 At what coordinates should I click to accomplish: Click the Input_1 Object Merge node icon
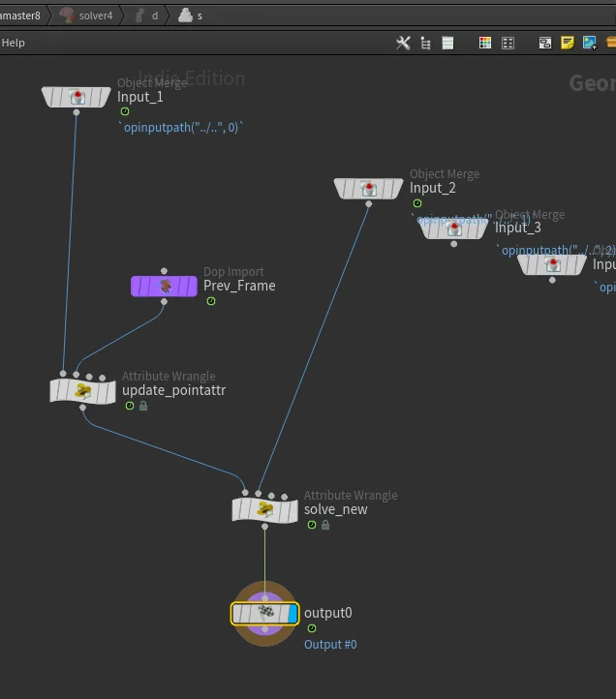click(x=77, y=97)
